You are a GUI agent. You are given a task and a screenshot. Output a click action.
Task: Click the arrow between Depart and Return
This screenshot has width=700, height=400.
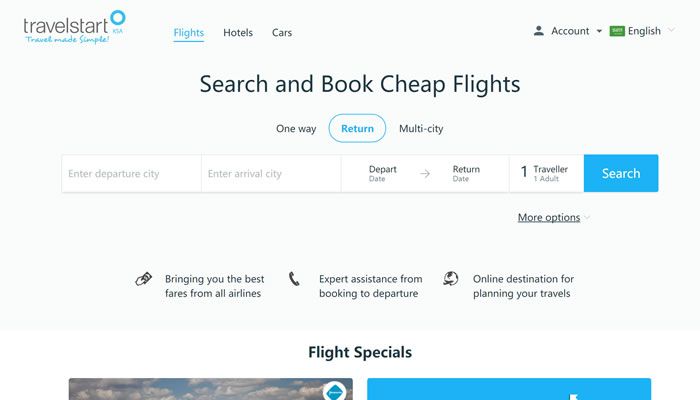[425, 174]
